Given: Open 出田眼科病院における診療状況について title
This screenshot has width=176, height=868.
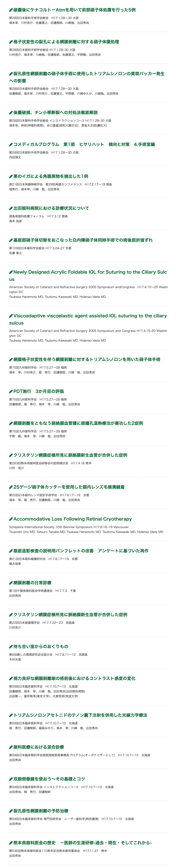Looking at the screenshot, I should pyautogui.click(x=51, y=208).
